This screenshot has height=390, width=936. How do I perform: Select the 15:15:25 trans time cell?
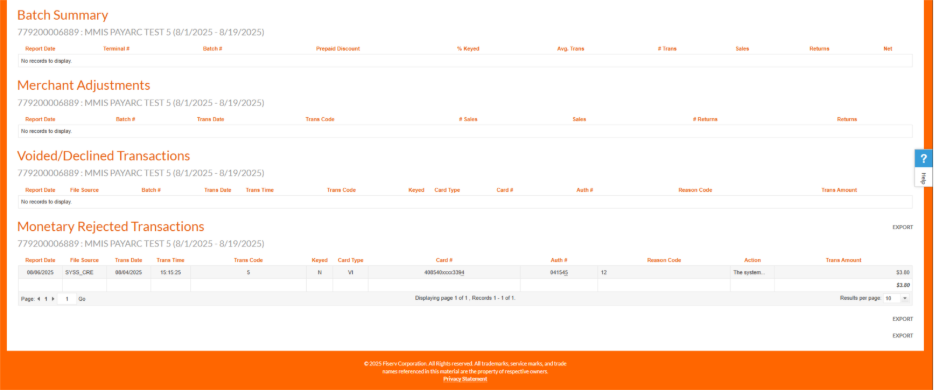point(170,272)
